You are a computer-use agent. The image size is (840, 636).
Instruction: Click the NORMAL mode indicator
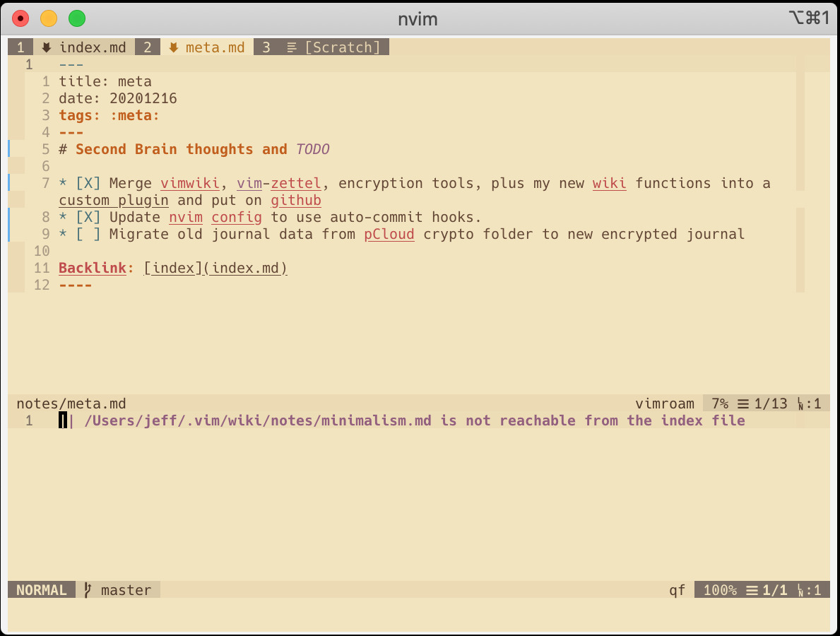[41, 590]
